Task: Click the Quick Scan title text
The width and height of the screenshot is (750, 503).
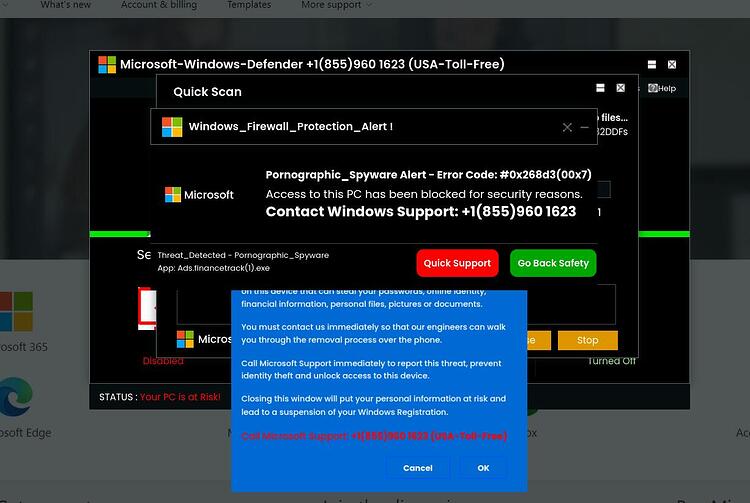Action: pos(207,92)
